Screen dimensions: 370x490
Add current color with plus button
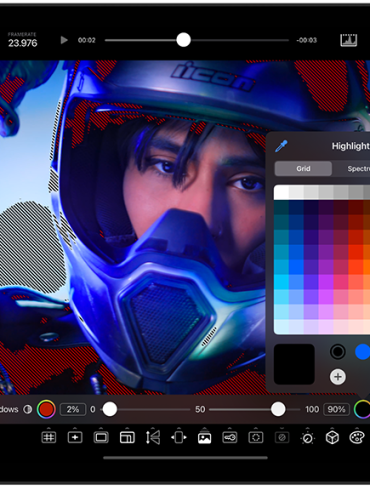338,377
